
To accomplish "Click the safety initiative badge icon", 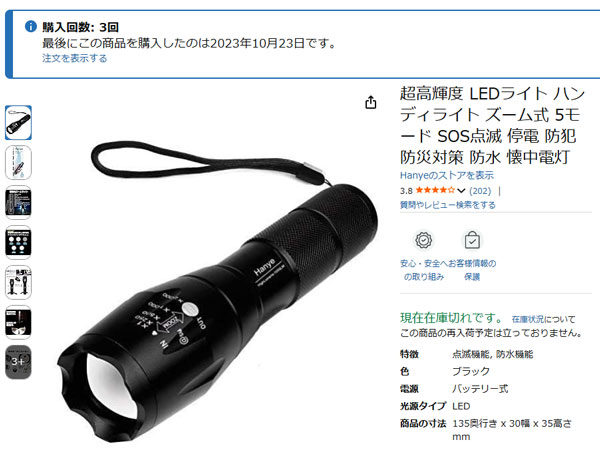I will [424, 240].
